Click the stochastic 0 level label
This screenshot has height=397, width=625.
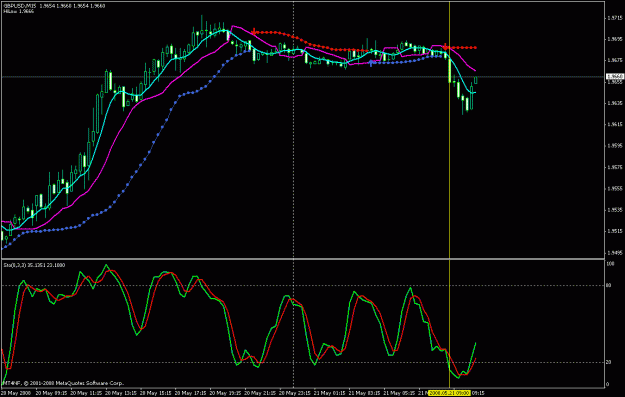point(608,385)
